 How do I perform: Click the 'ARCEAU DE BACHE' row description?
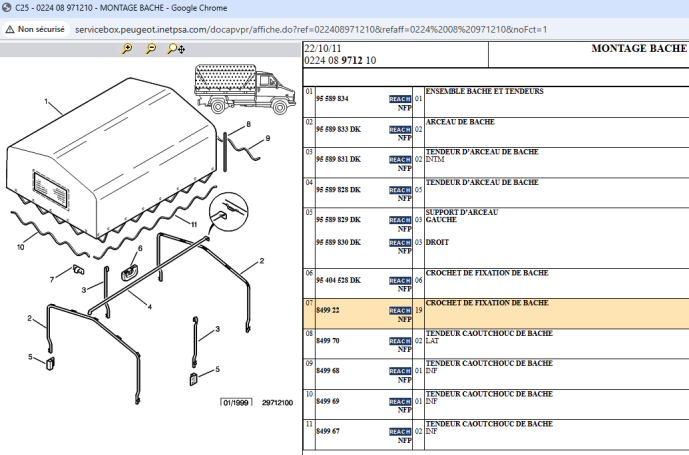pos(459,122)
